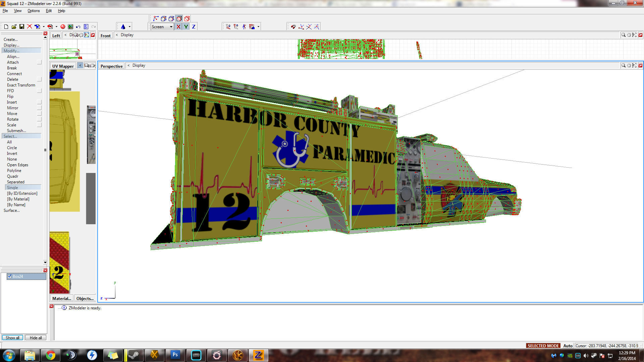
Task: Open the Textures browser icon
Action: tap(70, 27)
